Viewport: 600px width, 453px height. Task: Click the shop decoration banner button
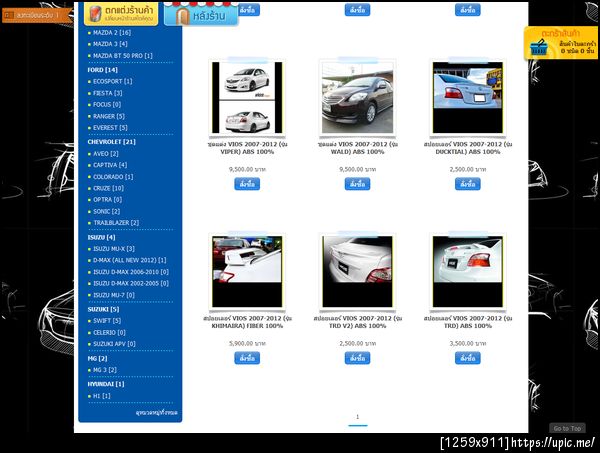tap(121, 14)
